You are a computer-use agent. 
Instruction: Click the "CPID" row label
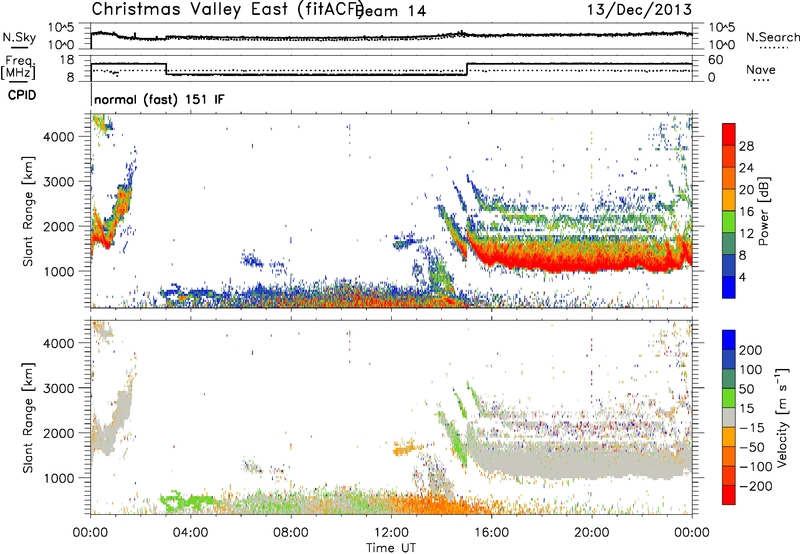point(22,95)
